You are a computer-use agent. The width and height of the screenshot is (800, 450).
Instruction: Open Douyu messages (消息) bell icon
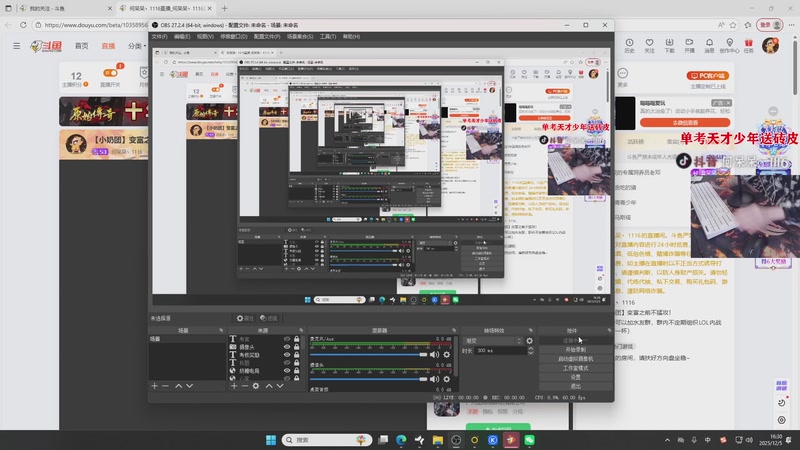click(x=709, y=45)
